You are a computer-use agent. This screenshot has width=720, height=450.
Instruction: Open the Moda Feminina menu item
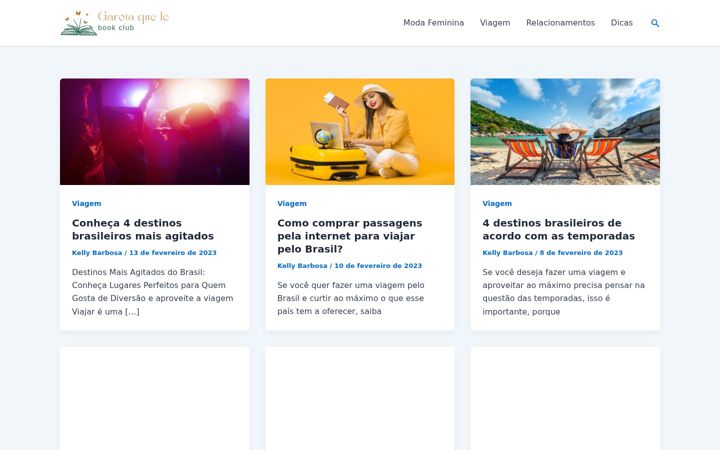click(x=433, y=23)
